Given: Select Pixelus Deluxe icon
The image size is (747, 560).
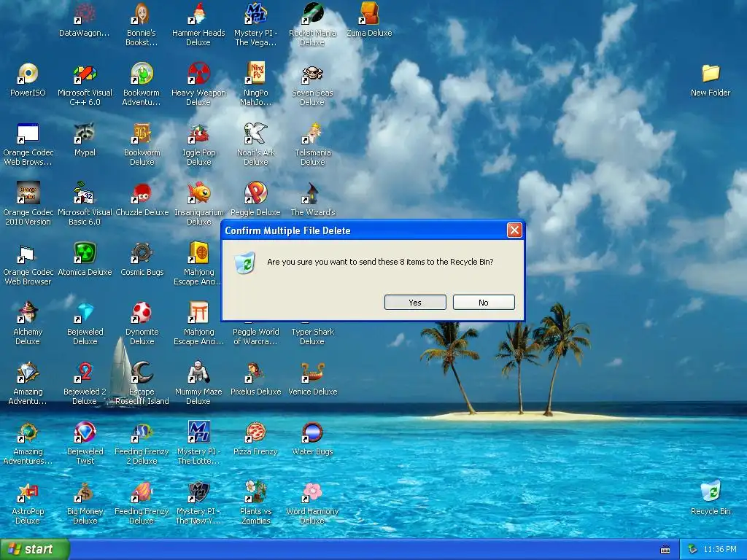Looking at the screenshot, I should click(x=256, y=379).
